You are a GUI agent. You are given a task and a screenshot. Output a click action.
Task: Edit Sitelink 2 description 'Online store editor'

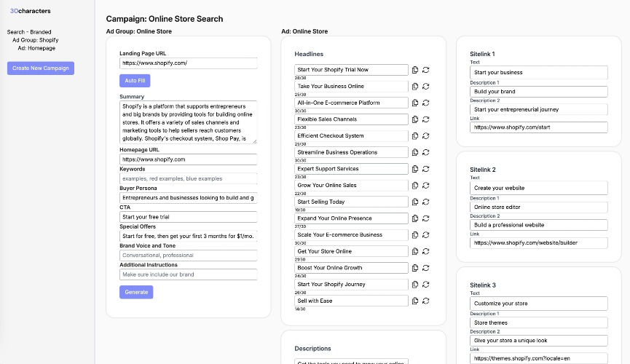click(539, 207)
